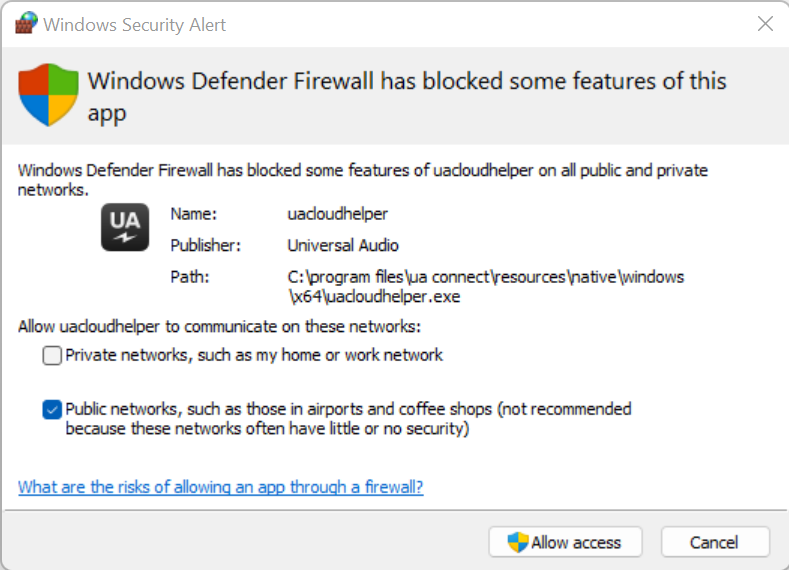Click the Publisher field label
Image resolution: width=789 pixels, height=570 pixels.
tap(205, 245)
